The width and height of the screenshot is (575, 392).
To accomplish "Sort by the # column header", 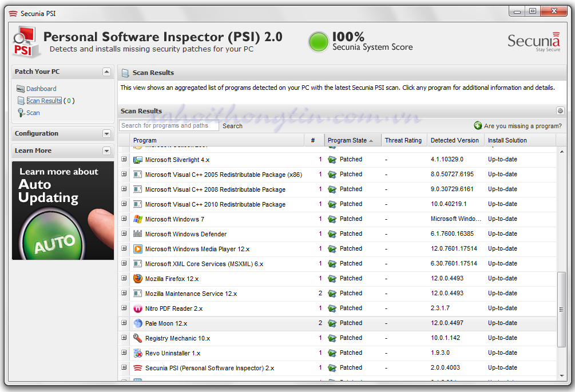I will click(314, 140).
